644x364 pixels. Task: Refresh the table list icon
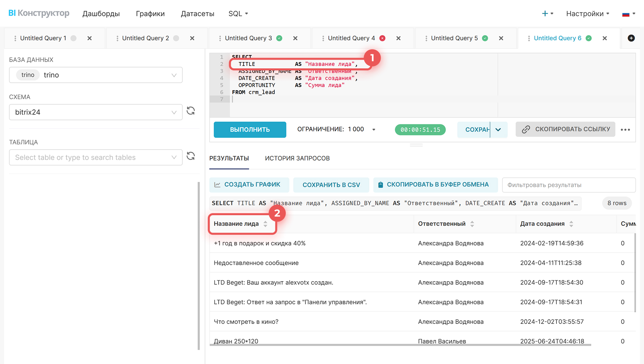191,156
